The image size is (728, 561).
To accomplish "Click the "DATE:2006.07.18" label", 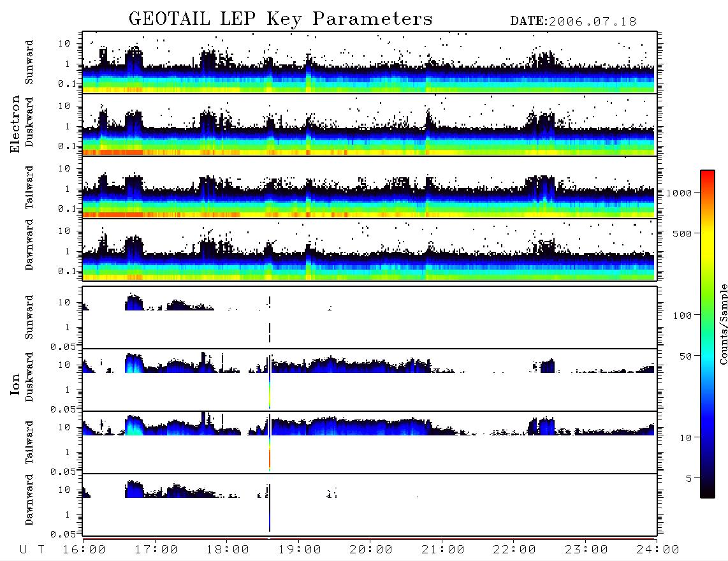I will 573,22.
